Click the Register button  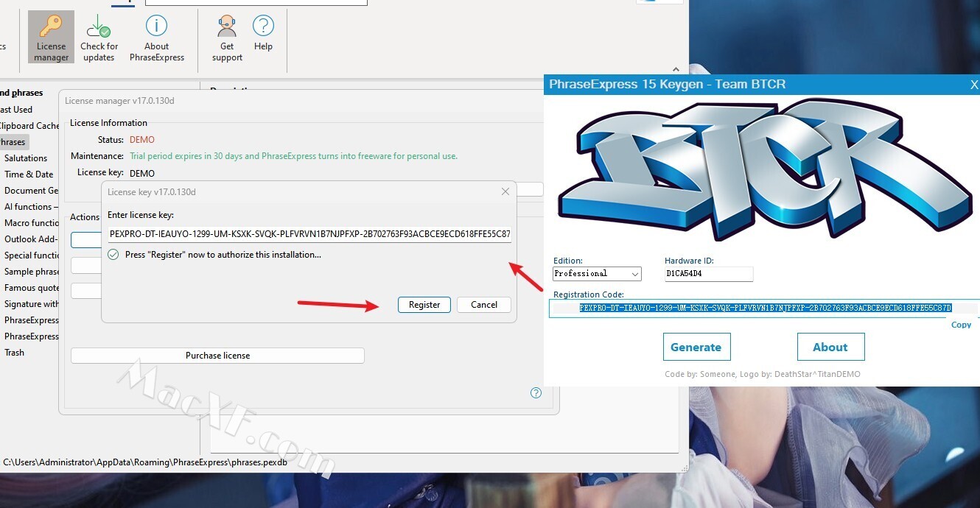click(424, 304)
